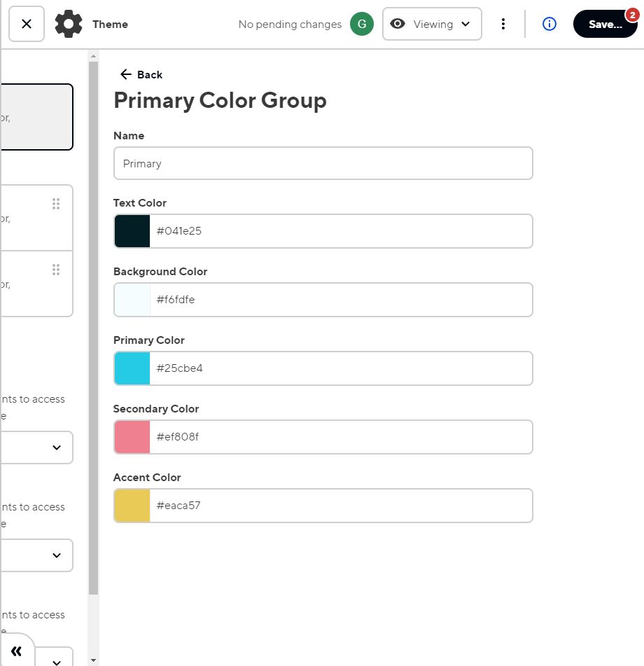Click the Name input field
The image size is (644, 666).
click(x=323, y=163)
